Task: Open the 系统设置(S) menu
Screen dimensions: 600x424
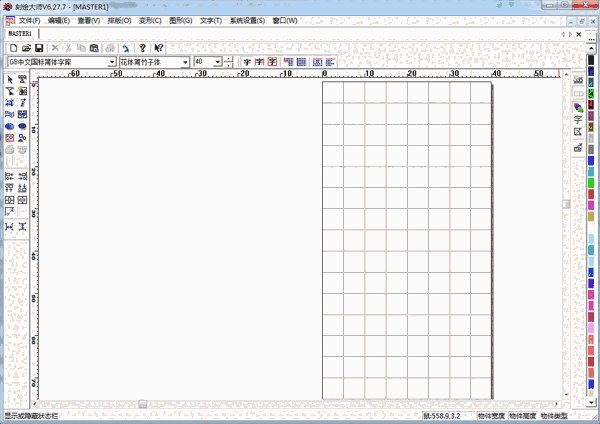Action: 247,21
